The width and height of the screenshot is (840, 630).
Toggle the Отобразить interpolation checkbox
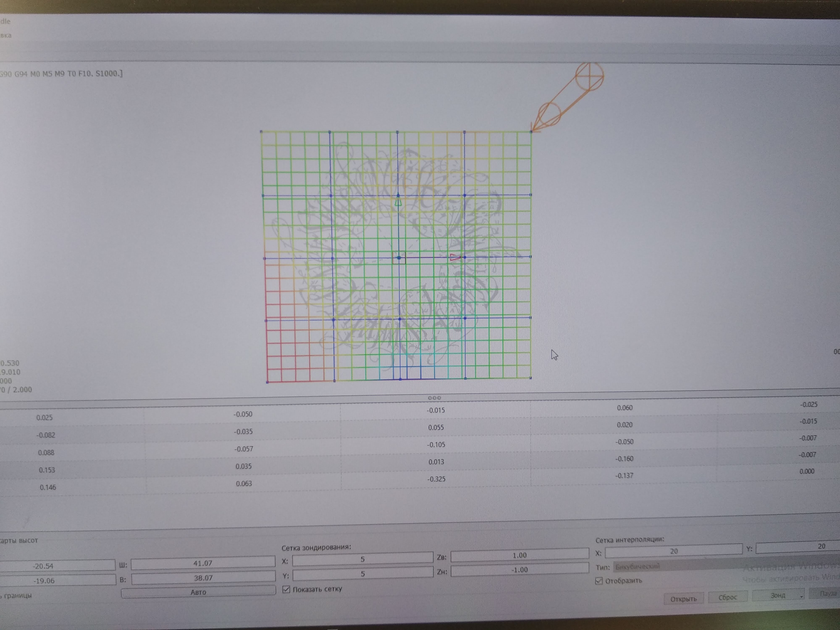[x=599, y=581]
